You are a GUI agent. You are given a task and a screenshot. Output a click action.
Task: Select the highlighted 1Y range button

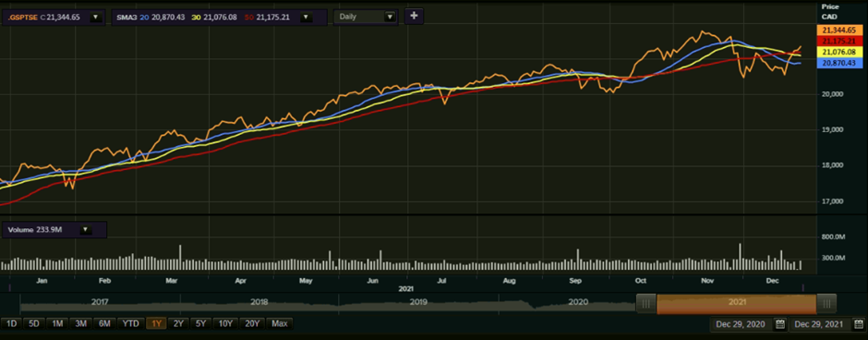click(157, 323)
